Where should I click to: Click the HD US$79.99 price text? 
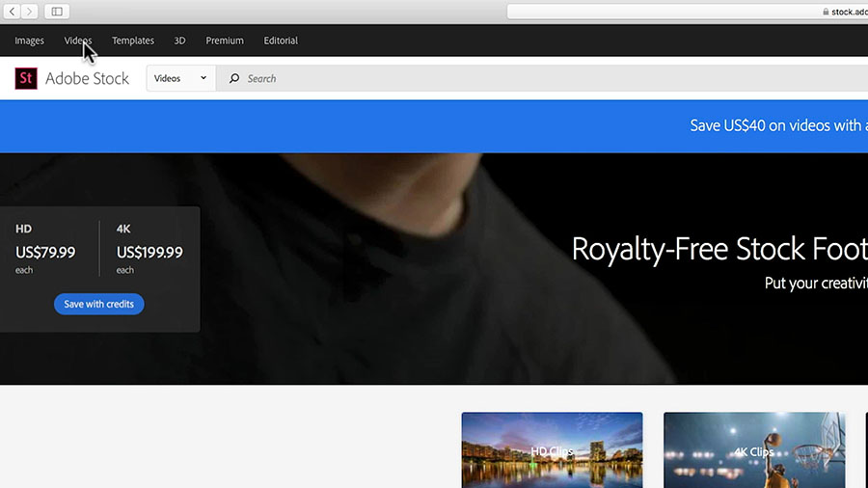pos(45,253)
